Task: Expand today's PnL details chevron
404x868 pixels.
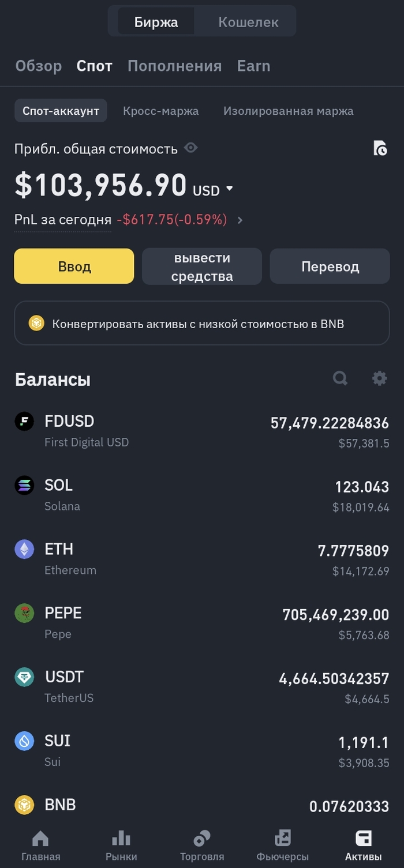Action: tap(240, 220)
